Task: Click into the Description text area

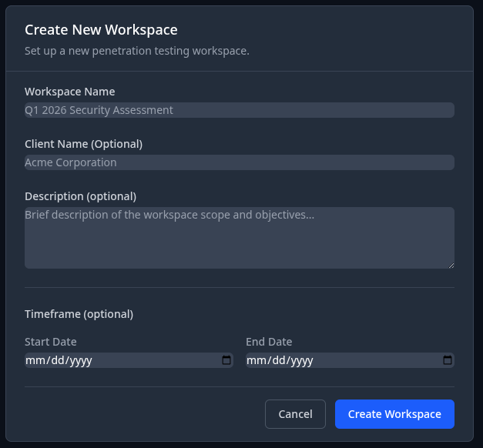Action: (240, 238)
